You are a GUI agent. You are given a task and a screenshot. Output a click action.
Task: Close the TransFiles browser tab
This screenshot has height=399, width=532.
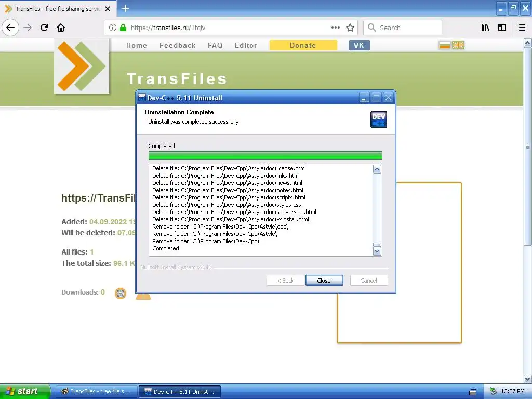pos(108,9)
